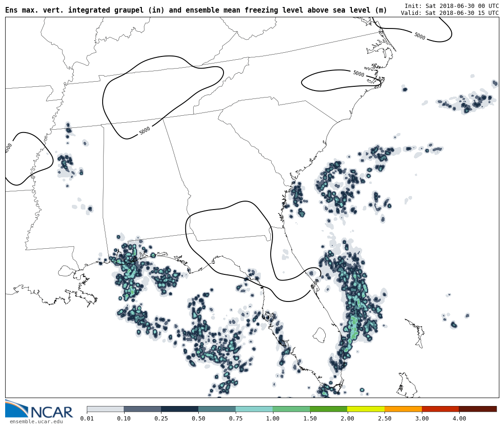The image size is (504, 427).
Task: Click the 5000 contour label at the top-right corner
Action: click(420, 36)
